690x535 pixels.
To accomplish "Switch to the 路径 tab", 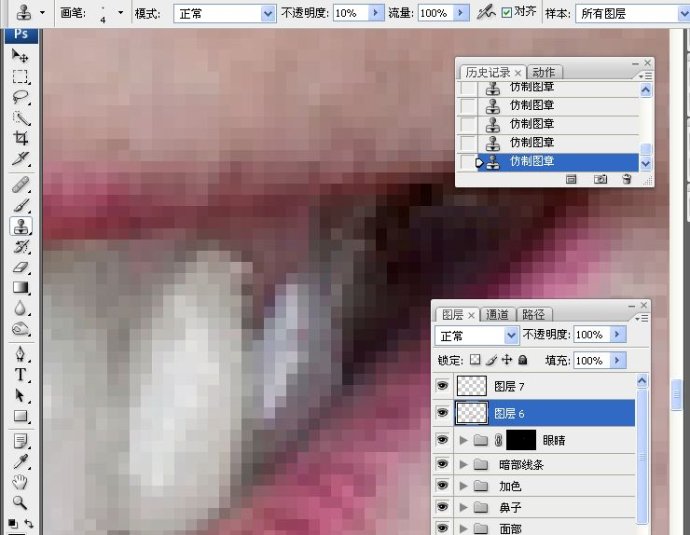I will pos(533,315).
